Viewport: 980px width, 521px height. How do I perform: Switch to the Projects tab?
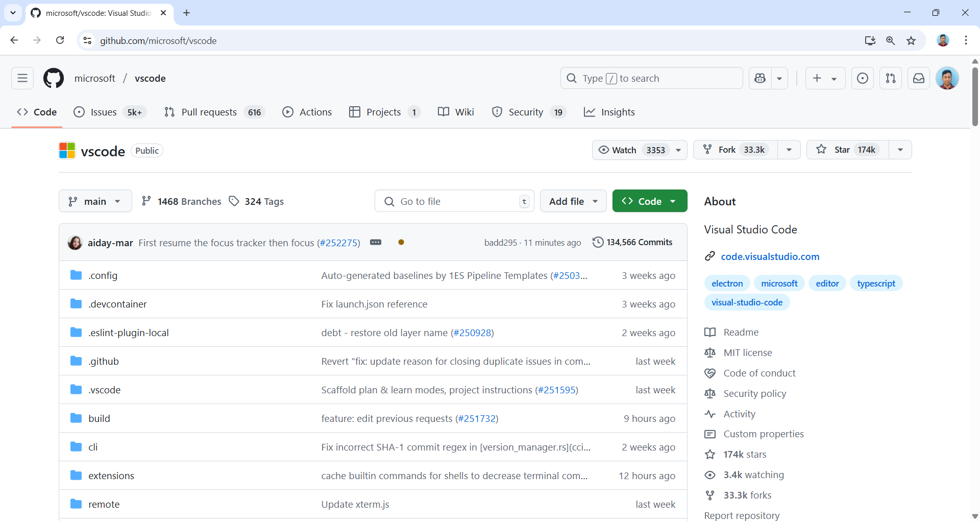pyautogui.click(x=385, y=112)
